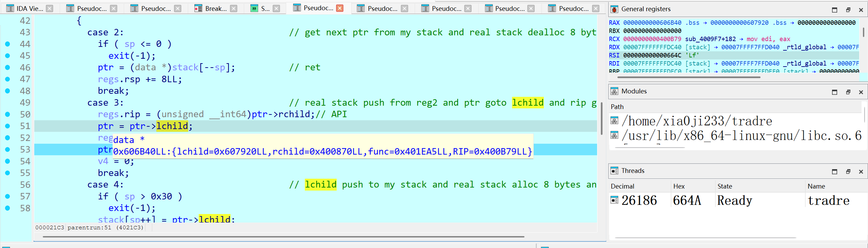The image size is (868, 248).
Task: Click the Threads panel horizontal scrollbar
Action: point(705,237)
